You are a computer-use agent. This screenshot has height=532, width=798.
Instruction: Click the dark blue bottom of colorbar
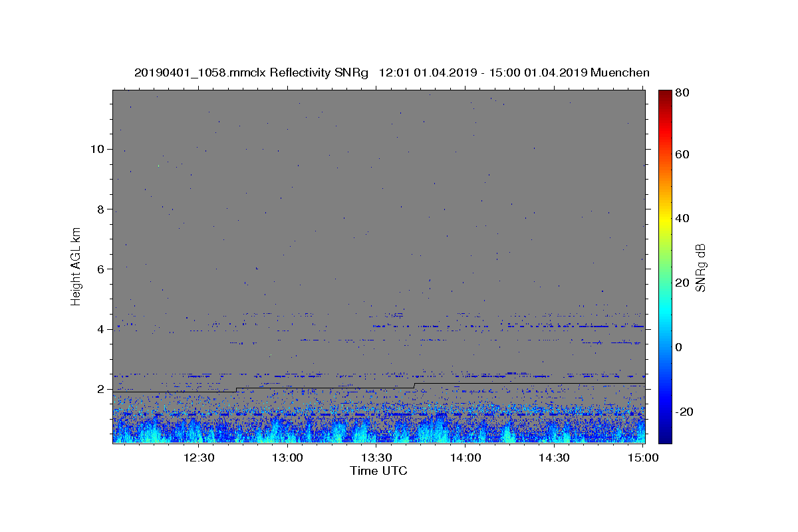coord(665,436)
